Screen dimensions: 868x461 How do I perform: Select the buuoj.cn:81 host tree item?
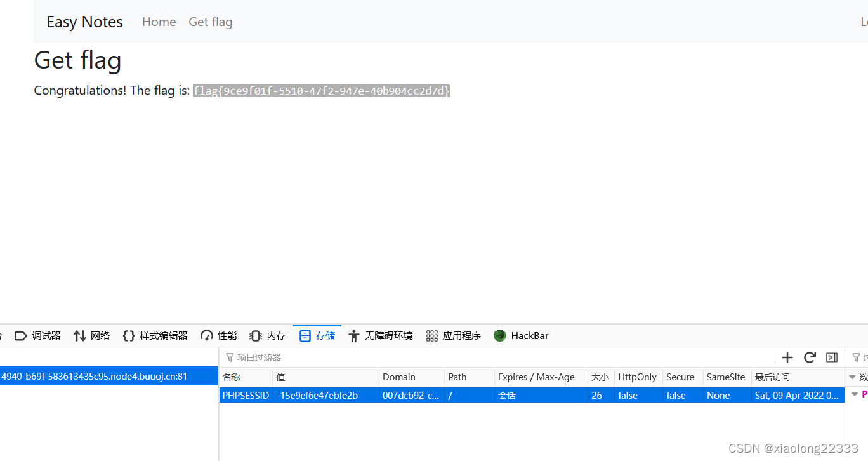pos(109,376)
